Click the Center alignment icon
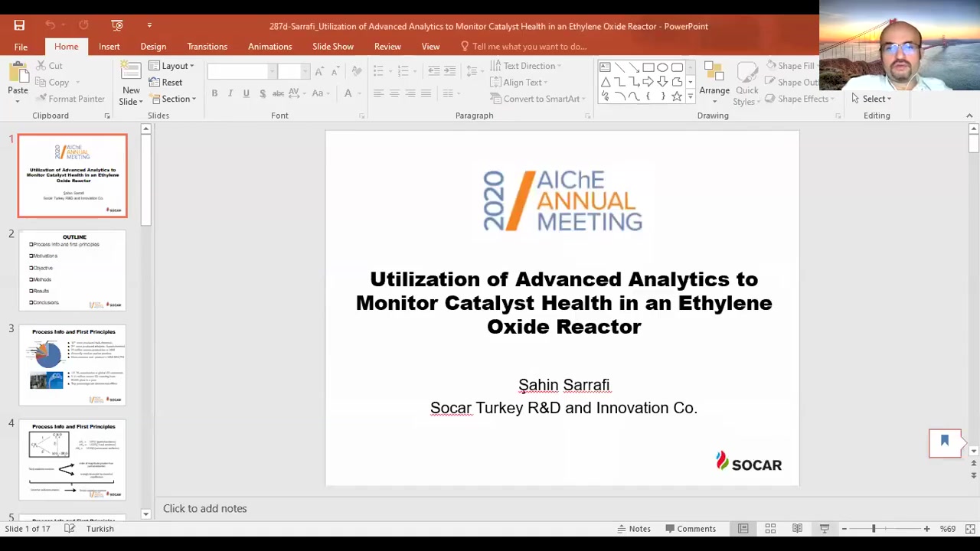Screen dimensions: 980x551 (394, 93)
